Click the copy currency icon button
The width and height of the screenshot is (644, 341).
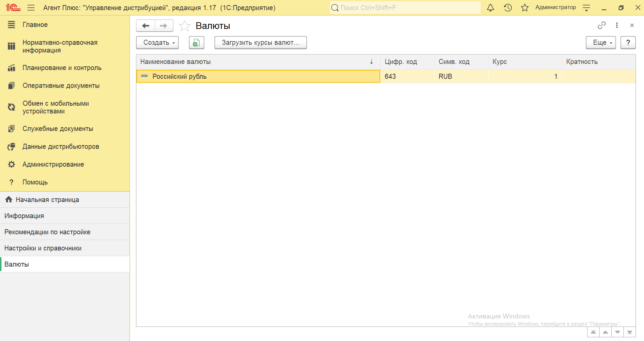pos(196,43)
